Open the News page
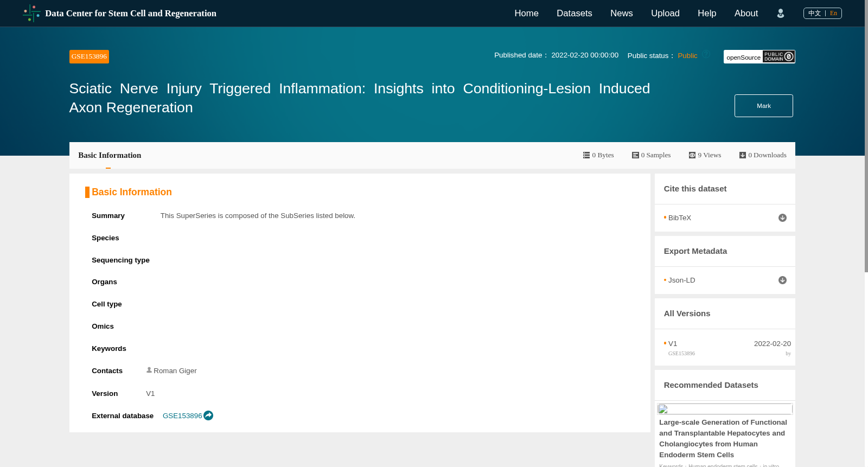Image resolution: width=868 pixels, height=467 pixels. pos(621,14)
